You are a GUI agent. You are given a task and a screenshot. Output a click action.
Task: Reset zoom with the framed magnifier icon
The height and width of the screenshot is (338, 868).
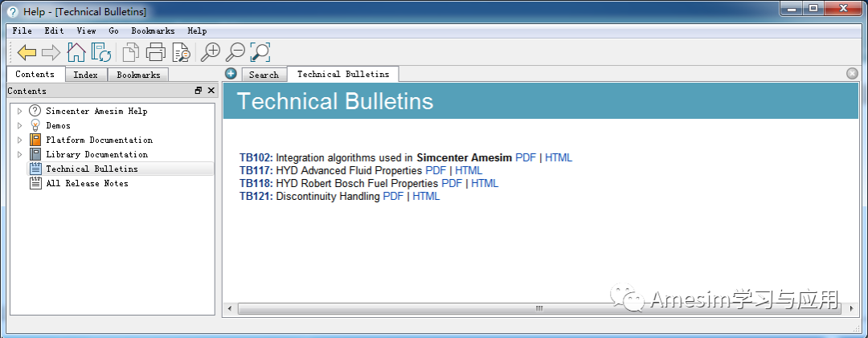(260, 52)
